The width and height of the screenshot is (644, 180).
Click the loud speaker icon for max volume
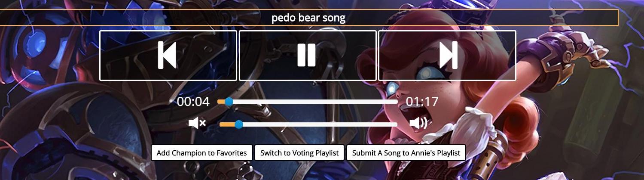[x=418, y=124]
